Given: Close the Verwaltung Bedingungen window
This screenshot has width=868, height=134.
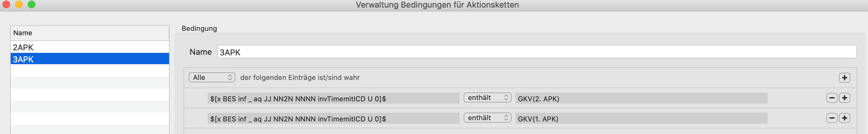Looking at the screenshot, I should coord(6,4).
